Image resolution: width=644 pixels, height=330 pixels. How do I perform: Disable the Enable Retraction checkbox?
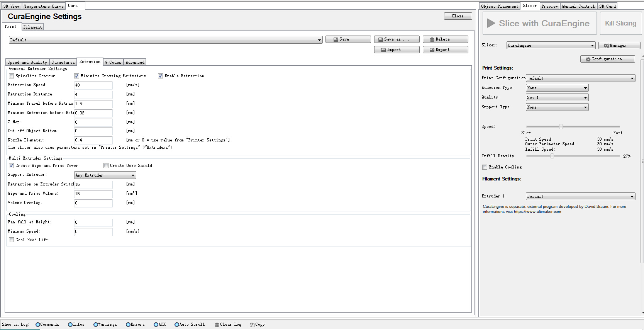160,76
